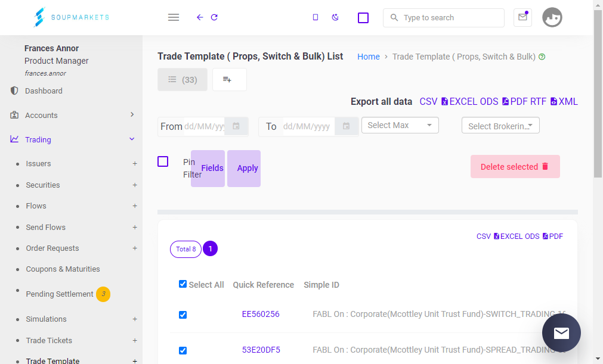Click the Type to search field
The width and height of the screenshot is (603, 364).
pyautogui.click(x=443, y=18)
